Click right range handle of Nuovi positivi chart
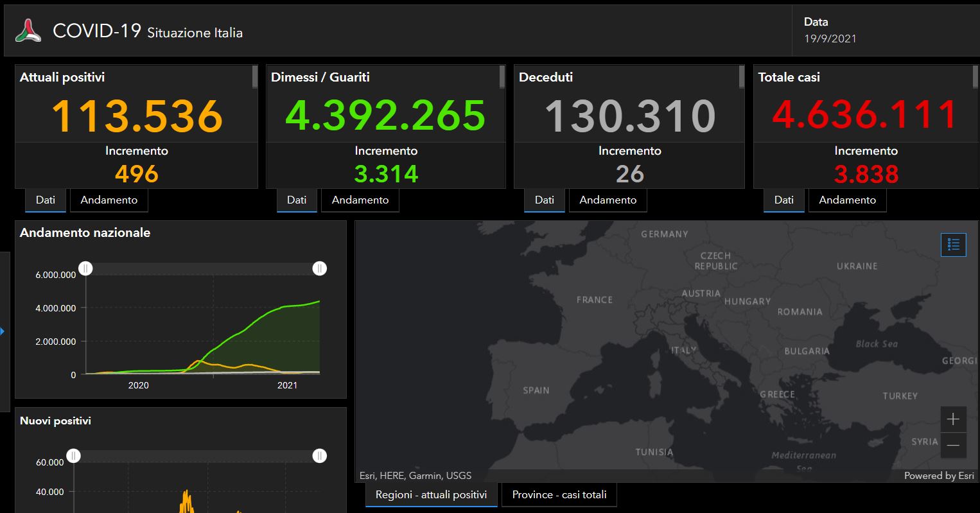Viewport: 980px width, 513px height. point(319,456)
